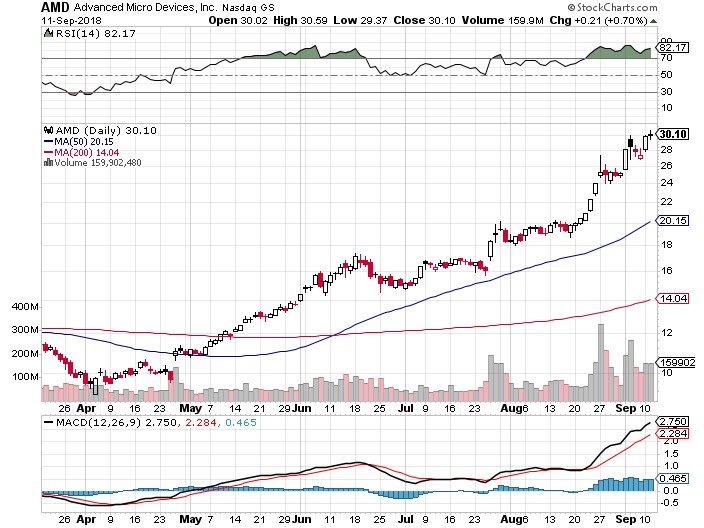This screenshot has width=704, height=528.
Task: Click the 2.750 MACD axis tag
Action: coord(673,422)
